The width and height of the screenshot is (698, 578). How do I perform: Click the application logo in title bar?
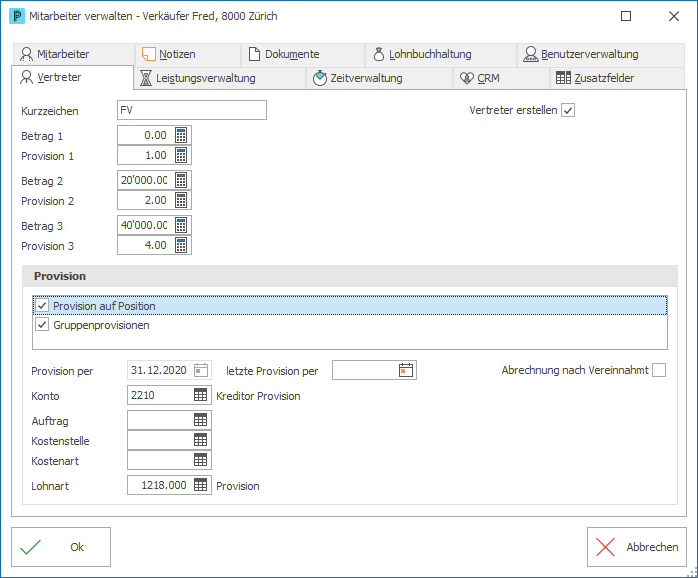click(x=17, y=16)
